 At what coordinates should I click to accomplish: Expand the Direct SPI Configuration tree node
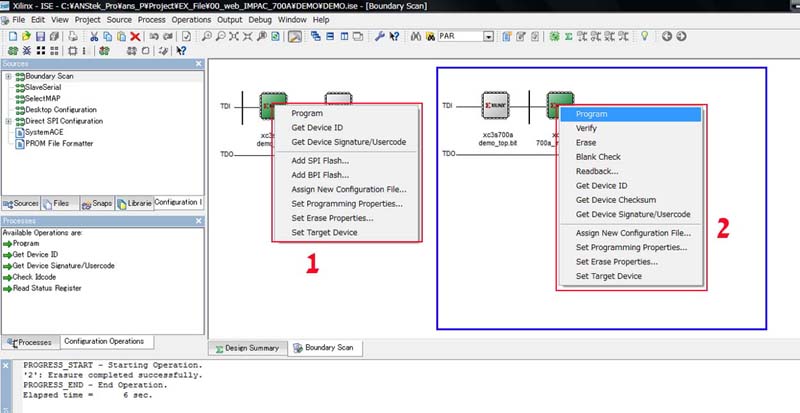click(8, 121)
